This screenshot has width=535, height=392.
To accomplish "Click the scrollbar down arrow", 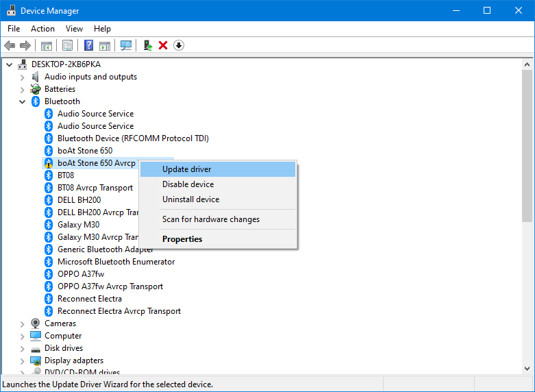I will pos(527,369).
